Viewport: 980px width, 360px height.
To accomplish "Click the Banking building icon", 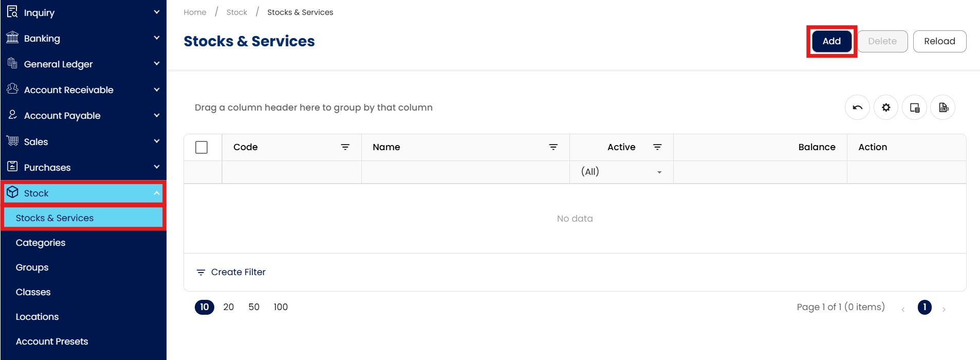I will 12,38.
